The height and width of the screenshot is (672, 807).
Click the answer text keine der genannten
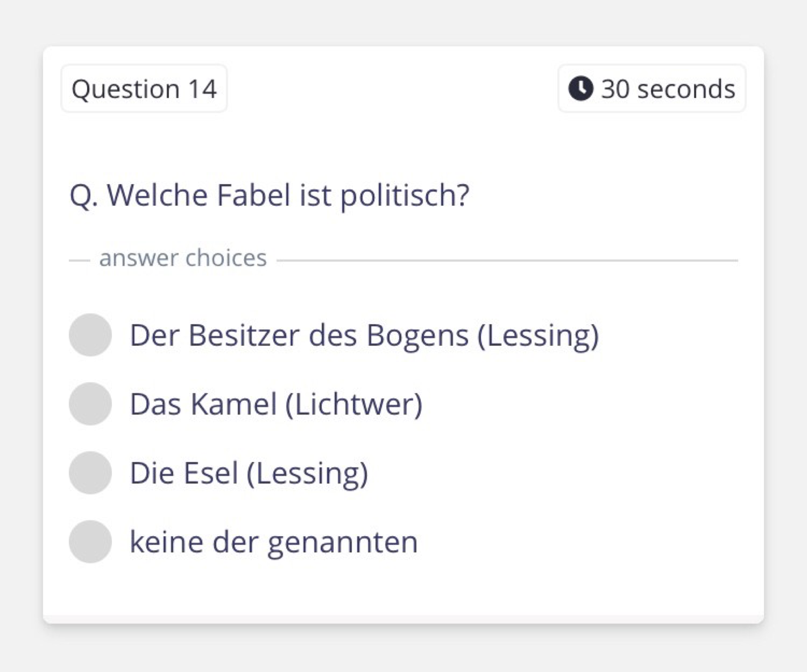tap(274, 542)
